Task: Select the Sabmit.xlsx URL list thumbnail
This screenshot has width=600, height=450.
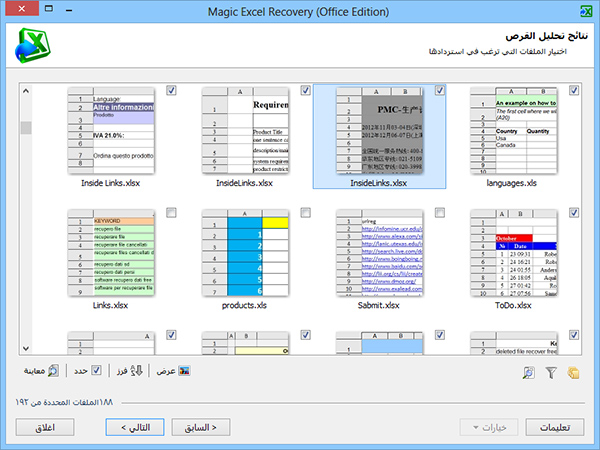Action: (x=380, y=253)
